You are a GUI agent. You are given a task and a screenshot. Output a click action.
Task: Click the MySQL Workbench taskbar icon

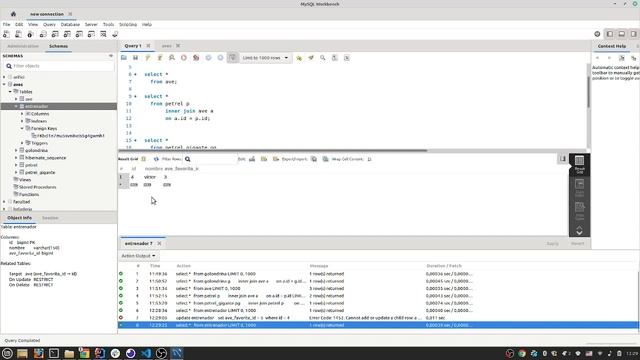(x=177, y=353)
